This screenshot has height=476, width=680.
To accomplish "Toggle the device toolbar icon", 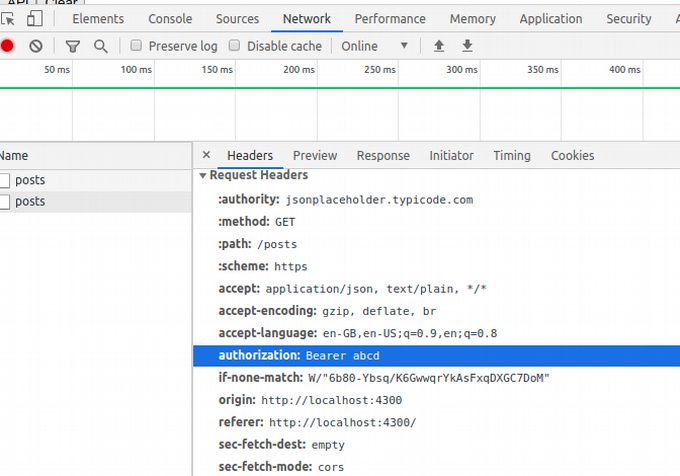I will (35, 19).
